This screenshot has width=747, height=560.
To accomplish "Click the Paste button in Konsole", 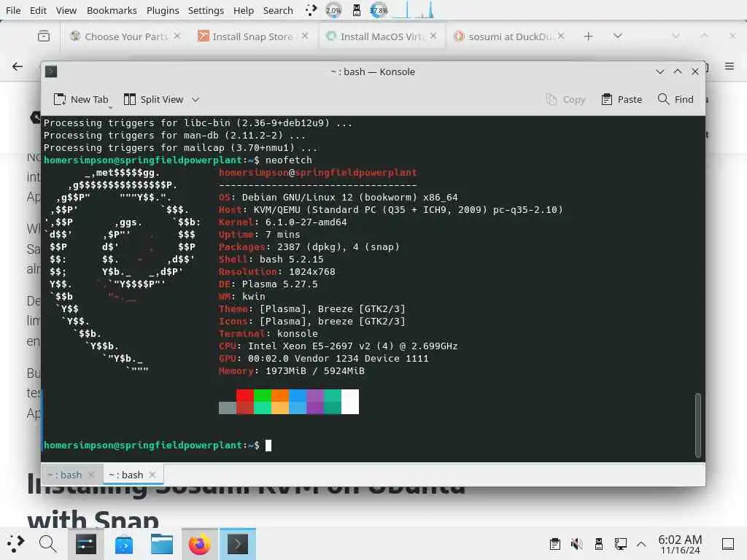I will 622,99.
